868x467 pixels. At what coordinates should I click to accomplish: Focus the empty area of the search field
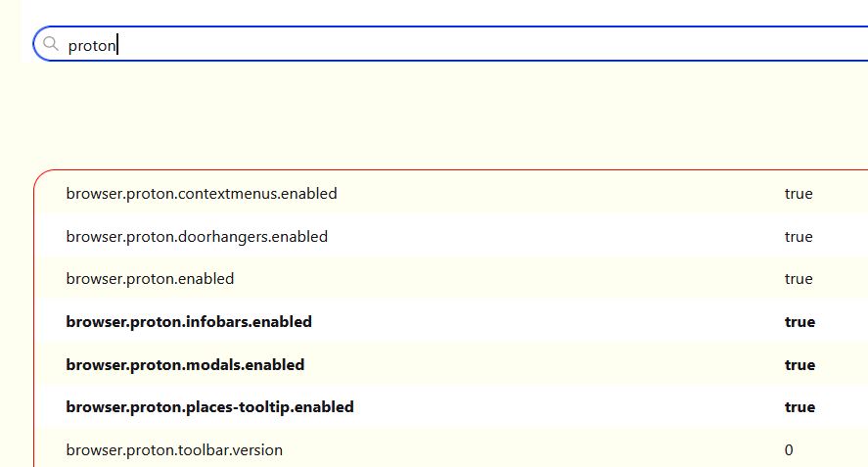489,44
